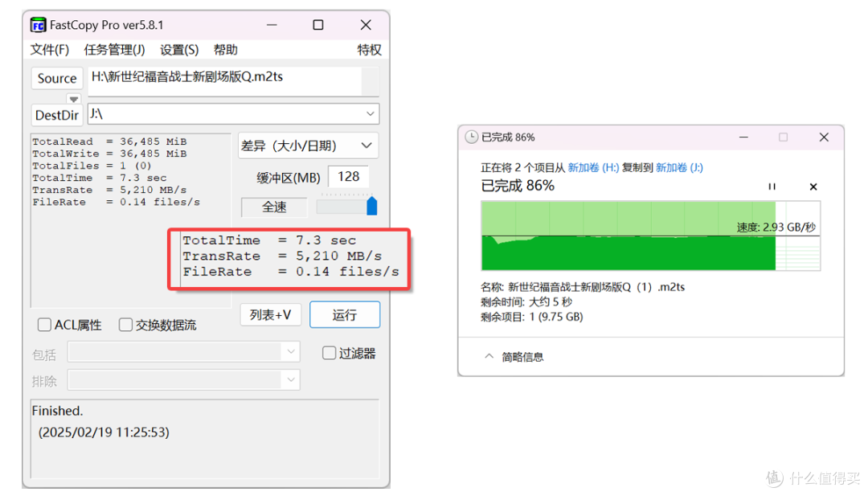Close the FastCopy Pro window

point(366,25)
